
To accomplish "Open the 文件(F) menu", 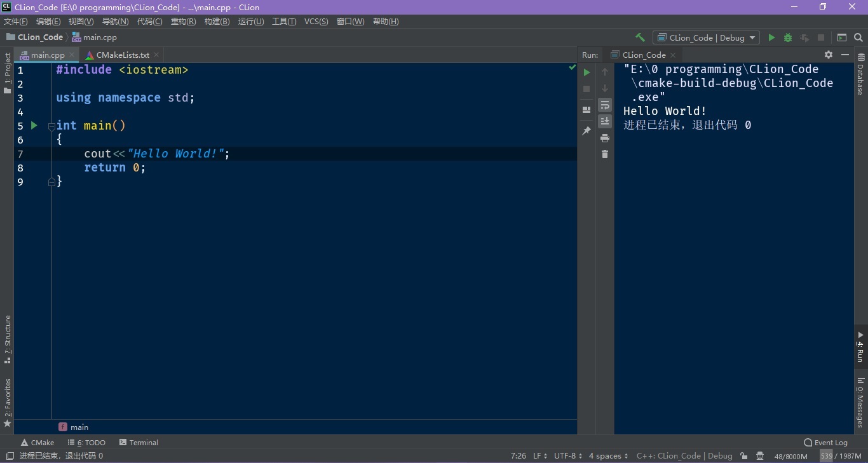I will (15, 22).
